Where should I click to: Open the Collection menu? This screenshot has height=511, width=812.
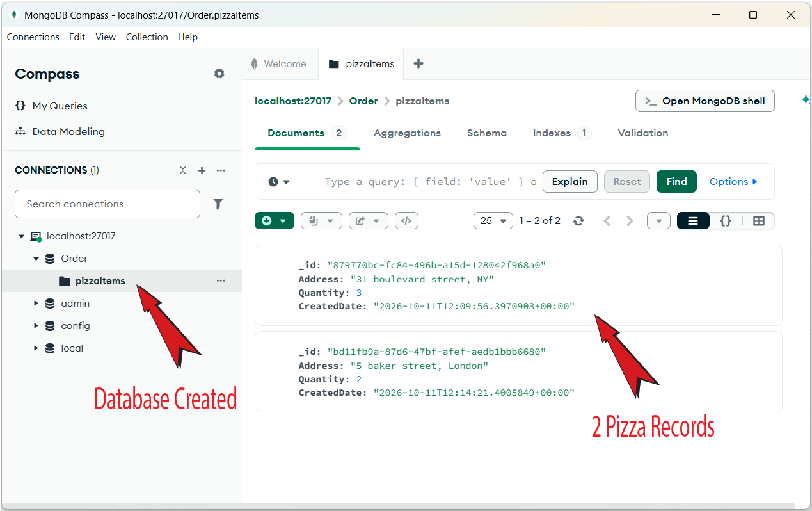coord(147,37)
